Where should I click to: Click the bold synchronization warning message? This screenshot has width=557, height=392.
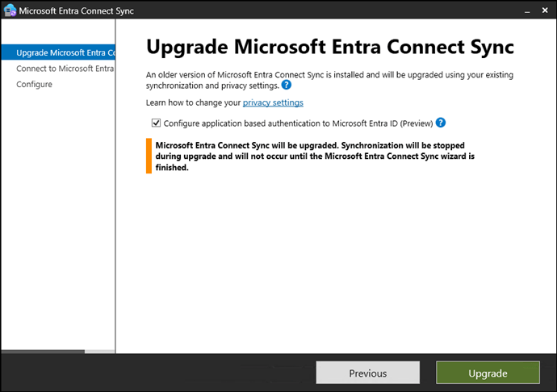(313, 156)
